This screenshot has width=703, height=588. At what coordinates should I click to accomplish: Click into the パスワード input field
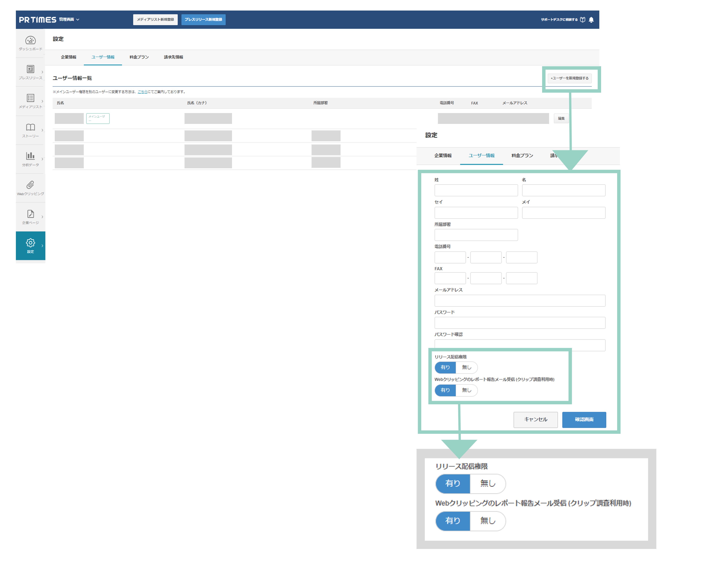(520, 323)
